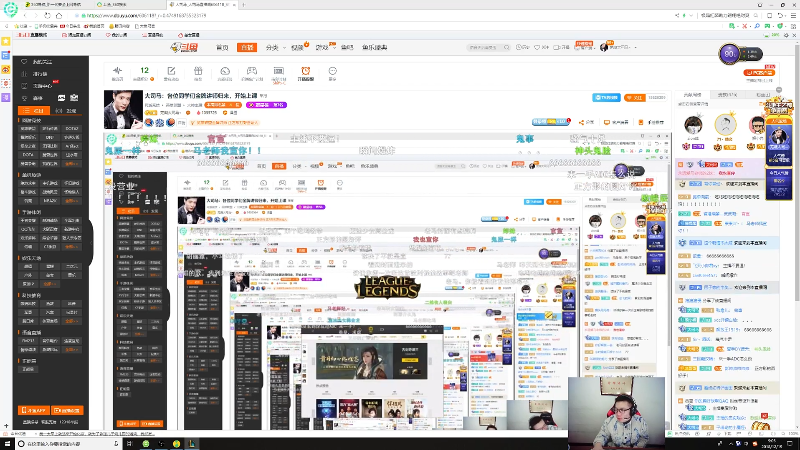Click the bar chart 排行榜 icon in dark sidebar
This screenshot has height=450, width=800.
tap(24, 74)
